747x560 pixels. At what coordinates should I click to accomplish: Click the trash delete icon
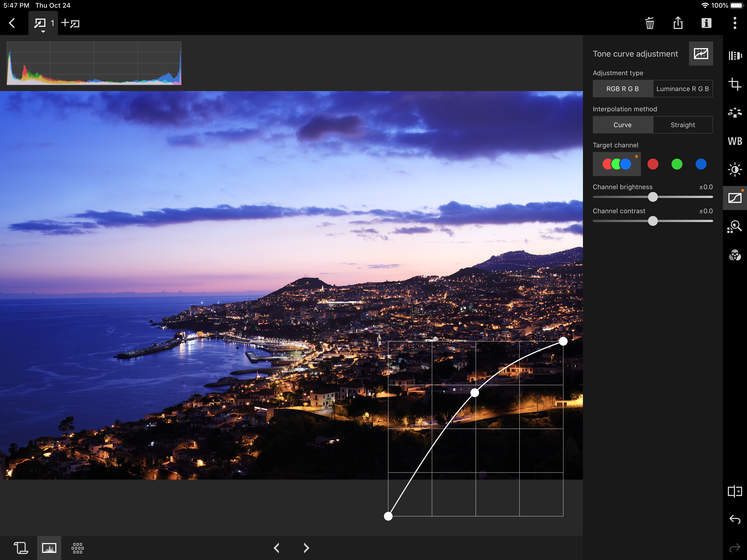(x=649, y=23)
